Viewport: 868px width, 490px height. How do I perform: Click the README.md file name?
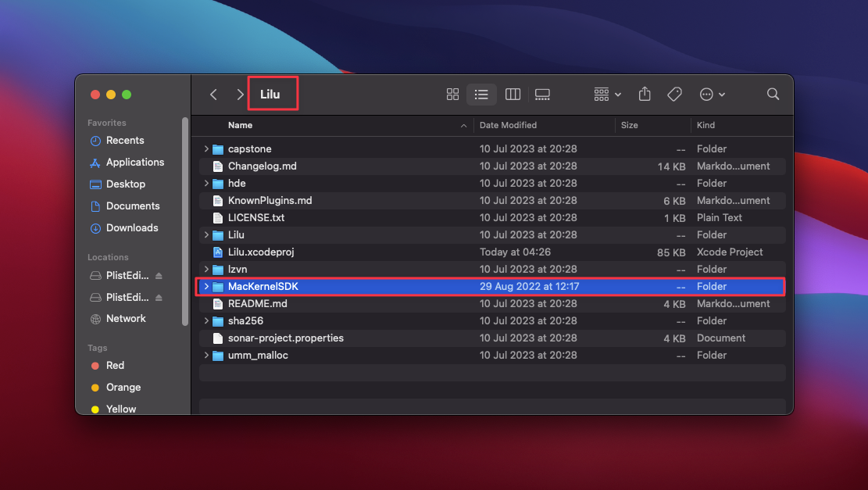point(257,303)
